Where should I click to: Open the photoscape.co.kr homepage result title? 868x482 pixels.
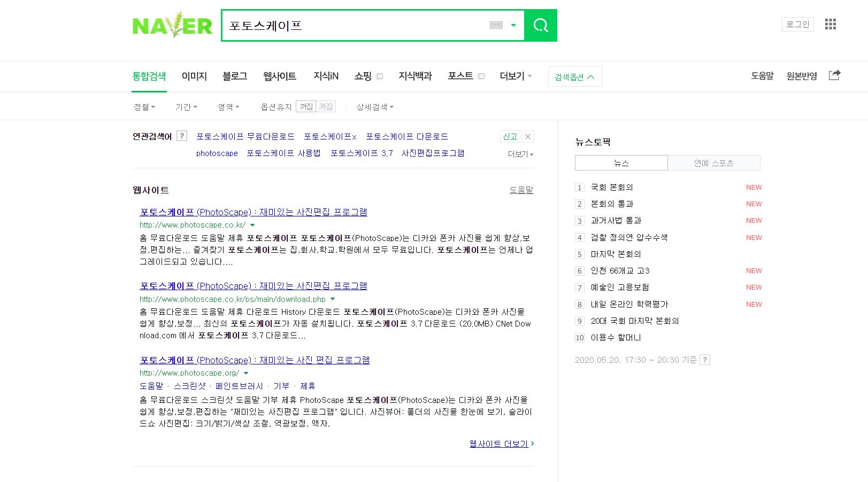[254, 212]
